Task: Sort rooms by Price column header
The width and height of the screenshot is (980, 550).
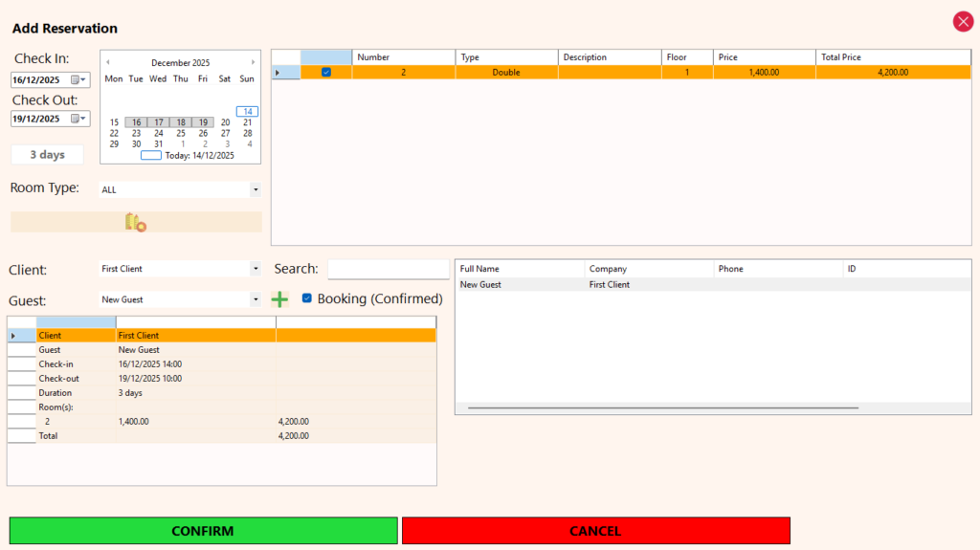Action: (x=763, y=57)
